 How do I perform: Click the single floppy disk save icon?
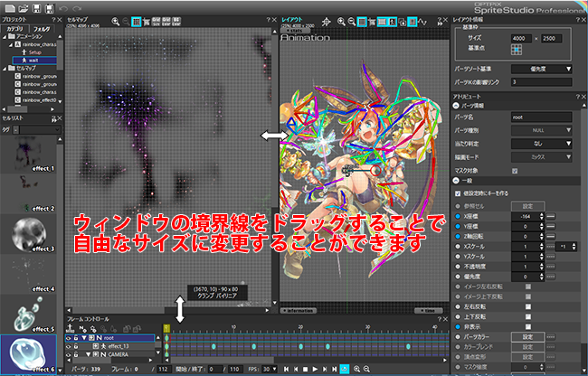(x=37, y=8)
